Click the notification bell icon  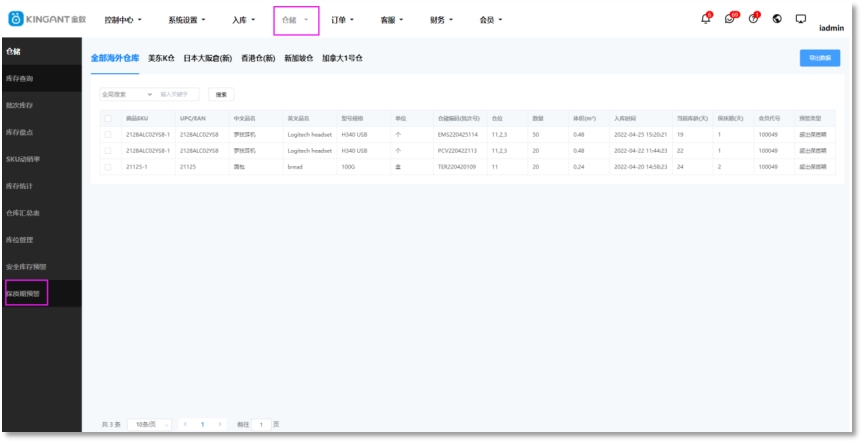[x=705, y=19]
